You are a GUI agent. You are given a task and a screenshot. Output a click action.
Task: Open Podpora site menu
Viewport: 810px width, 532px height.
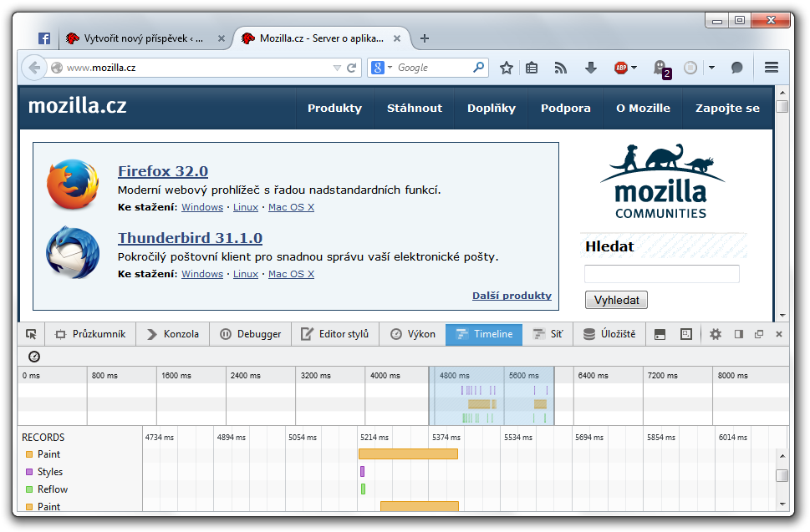pyautogui.click(x=566, y=109)
